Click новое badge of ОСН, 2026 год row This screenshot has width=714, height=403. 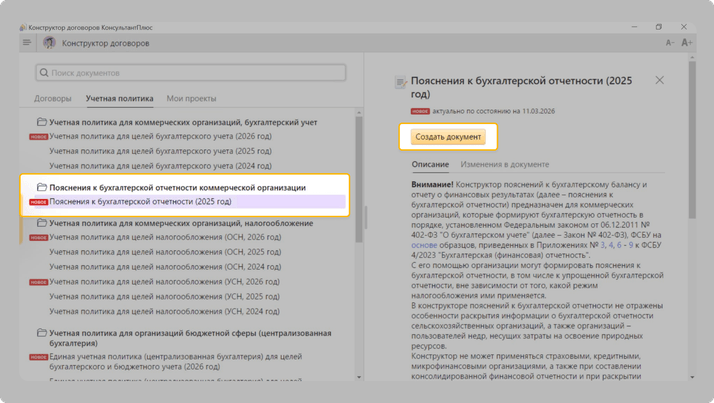click(39, 237)
